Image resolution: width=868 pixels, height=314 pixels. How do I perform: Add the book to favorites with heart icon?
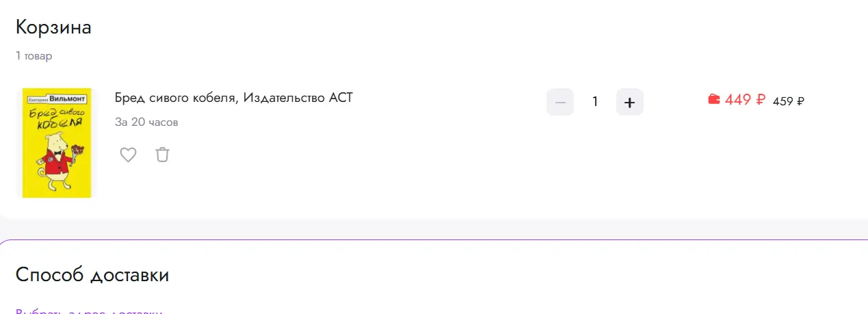pyautogui.click(x=128, y=155)
